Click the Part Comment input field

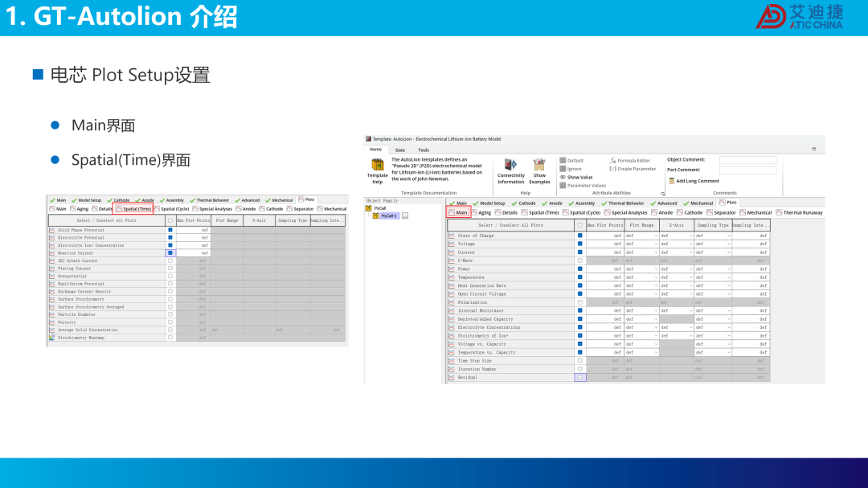747,170
